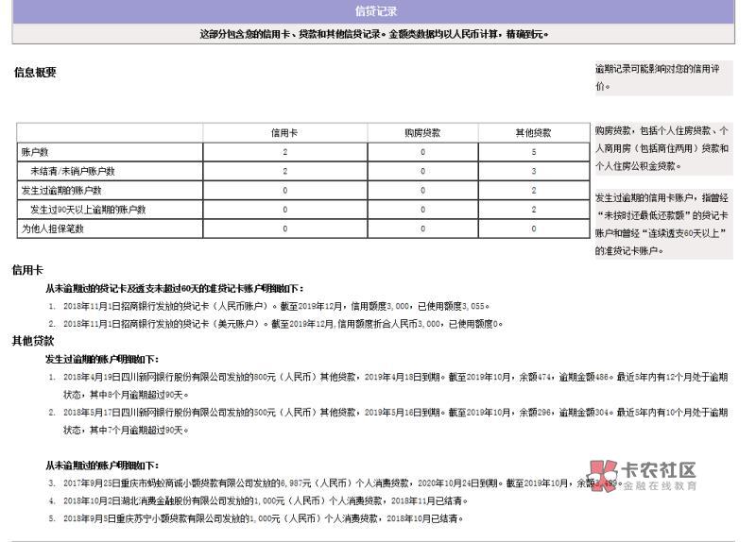Click the 信用卡 value in the 发生过逾期的账户数 row

click(x=285, y=191)
